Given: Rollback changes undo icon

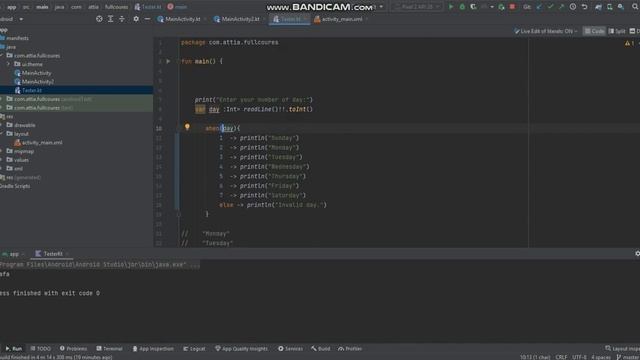Looking at the screenshot, I should coord(584,7).
